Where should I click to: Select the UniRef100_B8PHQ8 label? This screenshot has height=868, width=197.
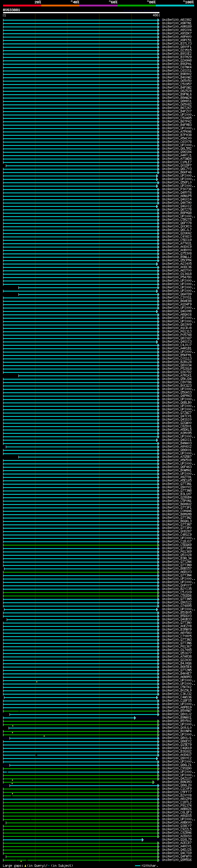pyautogui.click(x=176, y=213)
